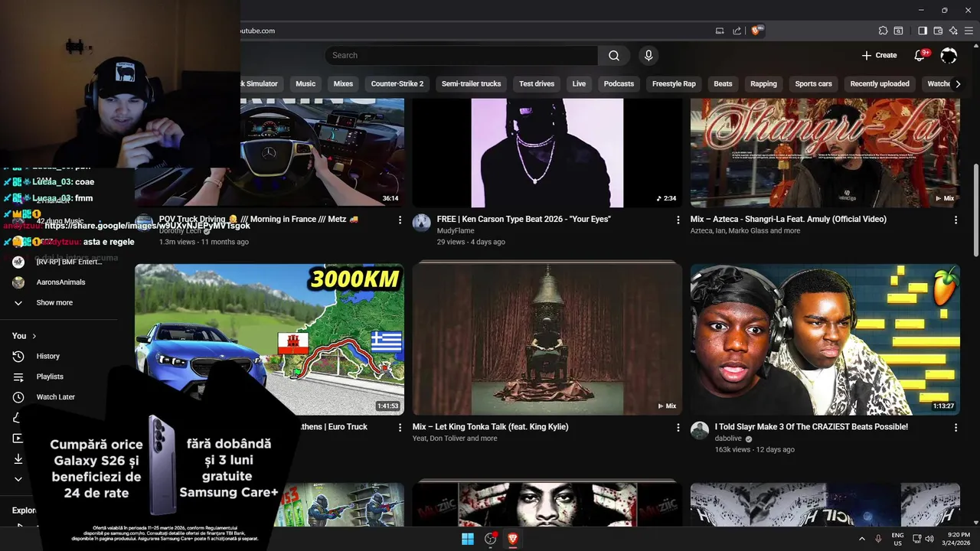
Task: Open the Brave Wallet icon
Action: tap(938, 31)
